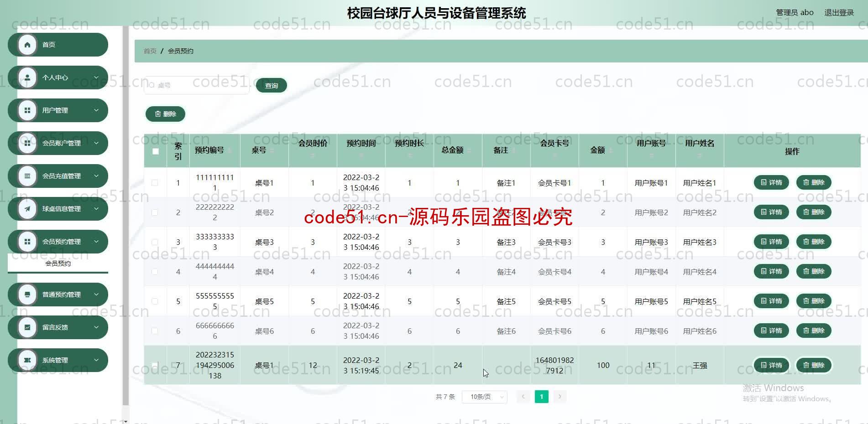The width and height of the screenshot is (868, 424).
Task: Click the sidebar vertical scrollbar
Action: click(125, 217)
